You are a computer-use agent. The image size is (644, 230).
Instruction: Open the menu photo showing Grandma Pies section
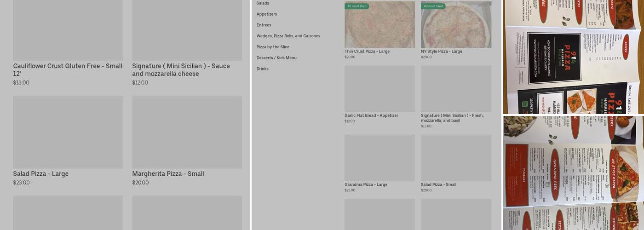[574, 173]
